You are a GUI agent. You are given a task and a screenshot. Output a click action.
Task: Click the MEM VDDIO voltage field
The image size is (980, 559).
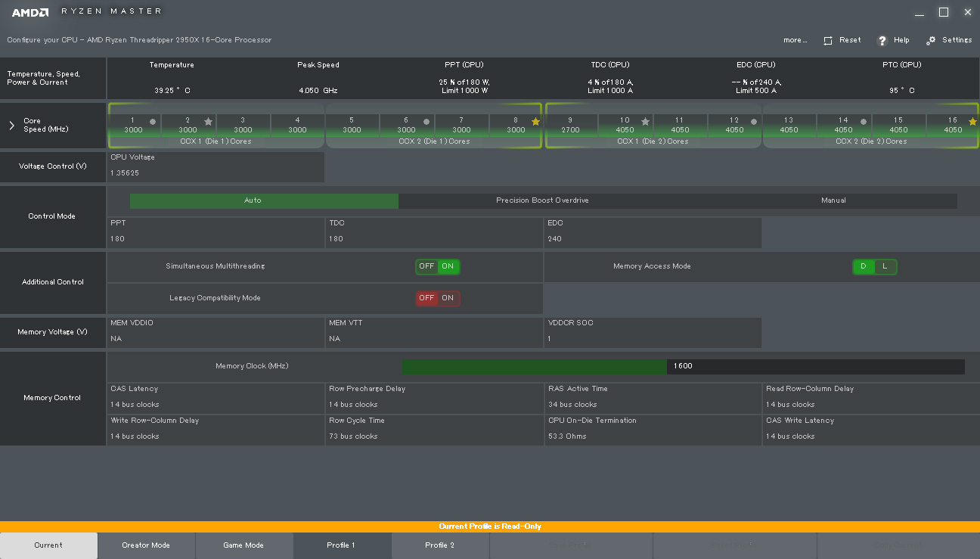[216, 332]
